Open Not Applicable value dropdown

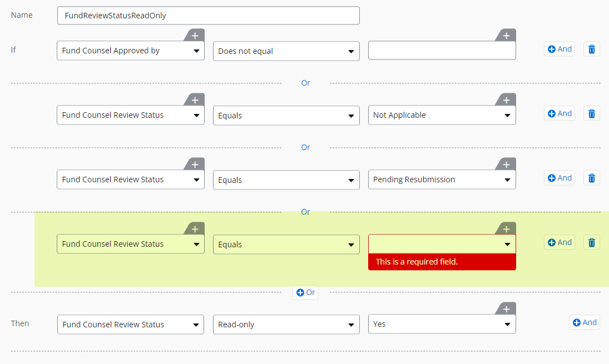click(x=442, y=115)
